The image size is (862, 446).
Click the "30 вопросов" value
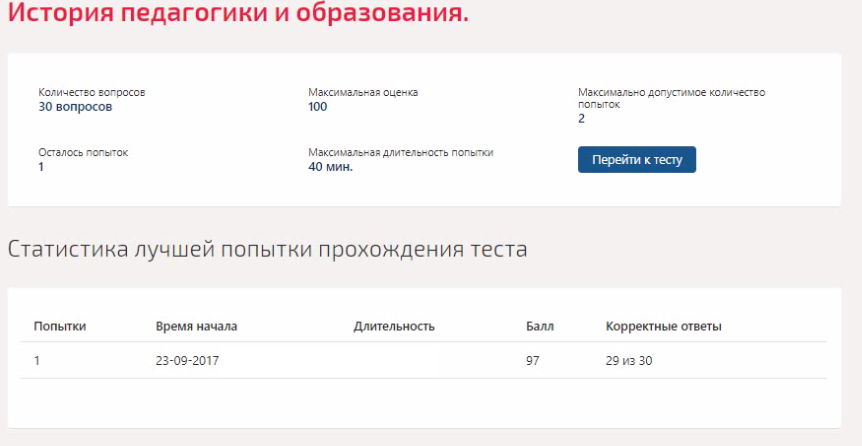point(75,106)
